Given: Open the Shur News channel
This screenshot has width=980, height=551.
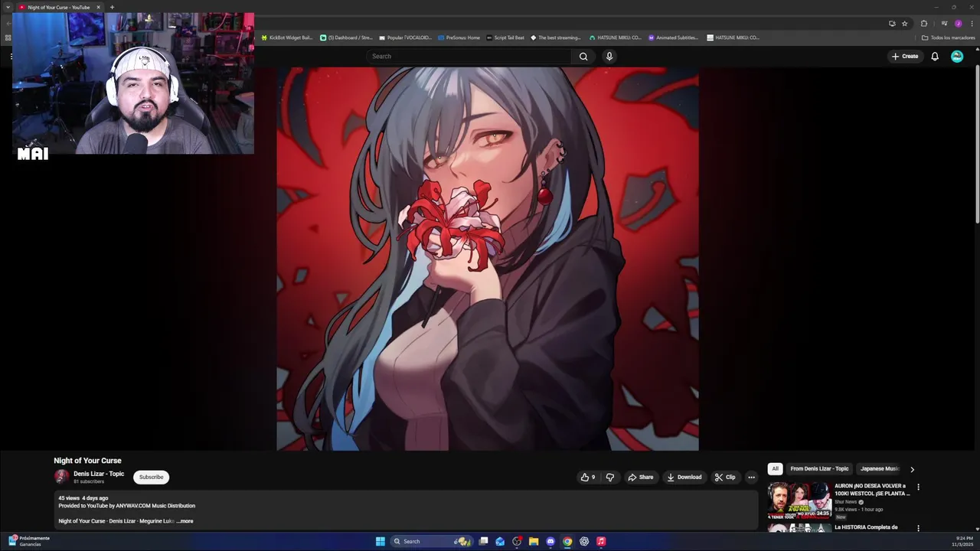Looking at the screenshot, I should pyautogui.click(x=846, y=502).
